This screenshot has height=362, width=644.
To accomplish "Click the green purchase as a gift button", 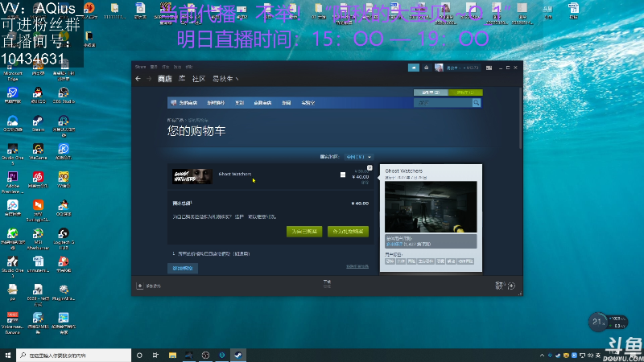I will coord(348,232).
